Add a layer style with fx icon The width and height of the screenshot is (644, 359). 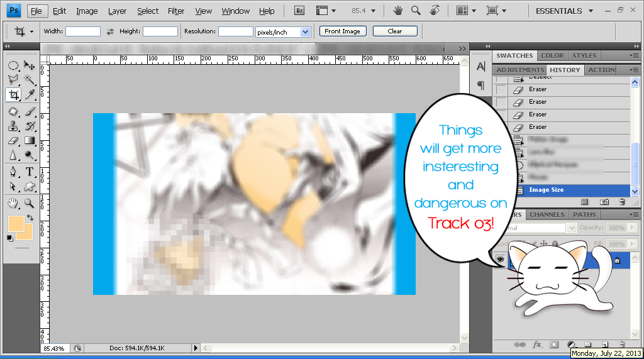537,345
